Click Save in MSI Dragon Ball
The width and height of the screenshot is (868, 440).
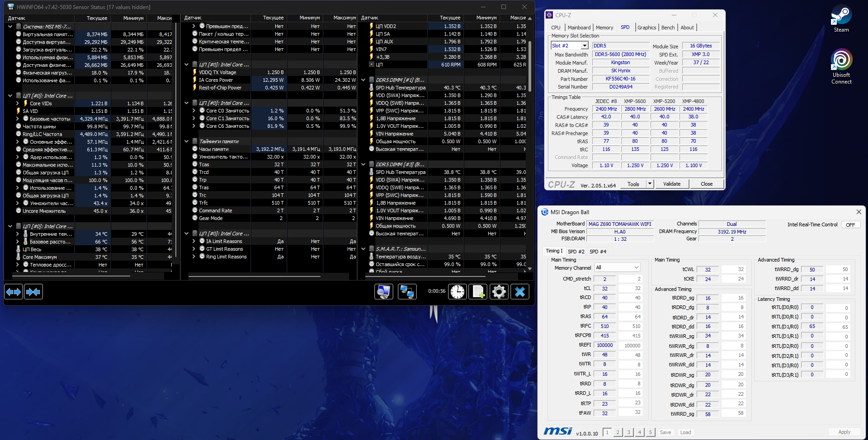tap(665, 432)
